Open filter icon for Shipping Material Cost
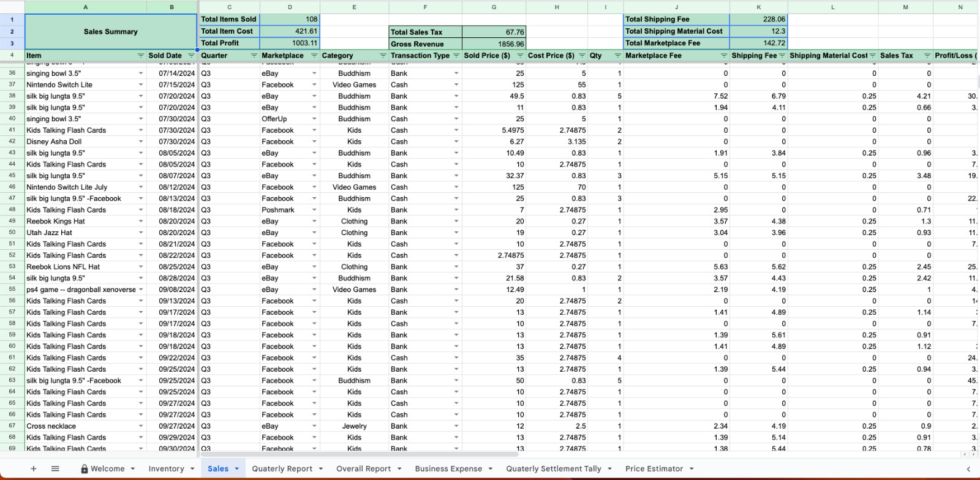 point(873,56)
